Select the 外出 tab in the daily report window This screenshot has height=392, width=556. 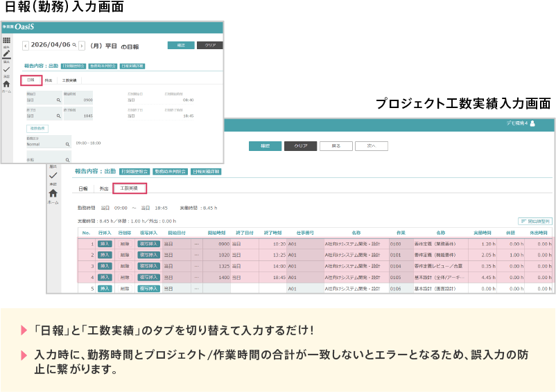pos(49,80)
